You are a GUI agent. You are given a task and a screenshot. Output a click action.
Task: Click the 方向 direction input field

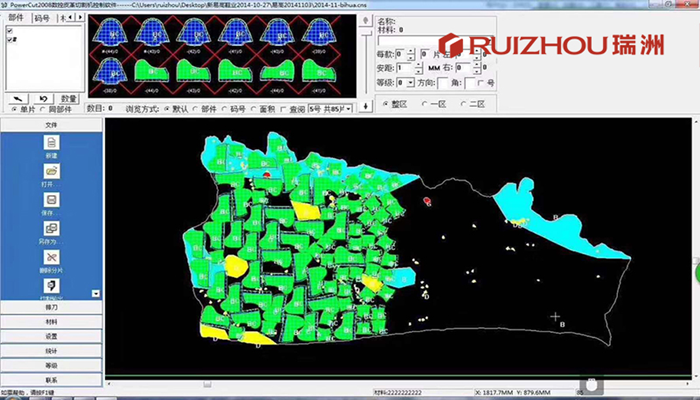[x=443, y=83]
